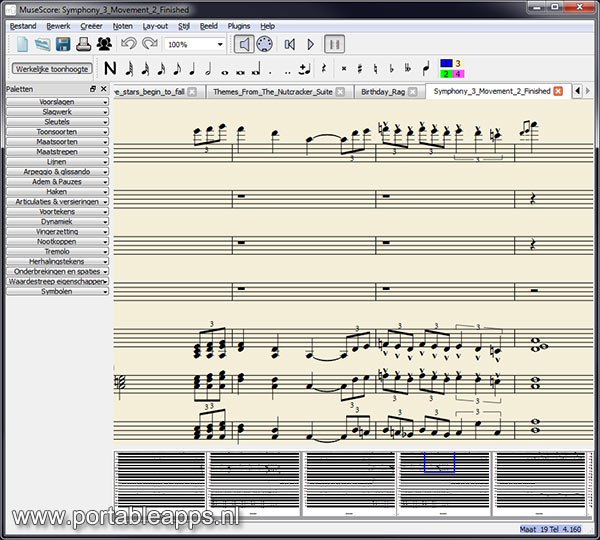The height and width of the screenshot is (540, 600).
Task: Open the Plugins menu
Action: (x=239, y=26)
